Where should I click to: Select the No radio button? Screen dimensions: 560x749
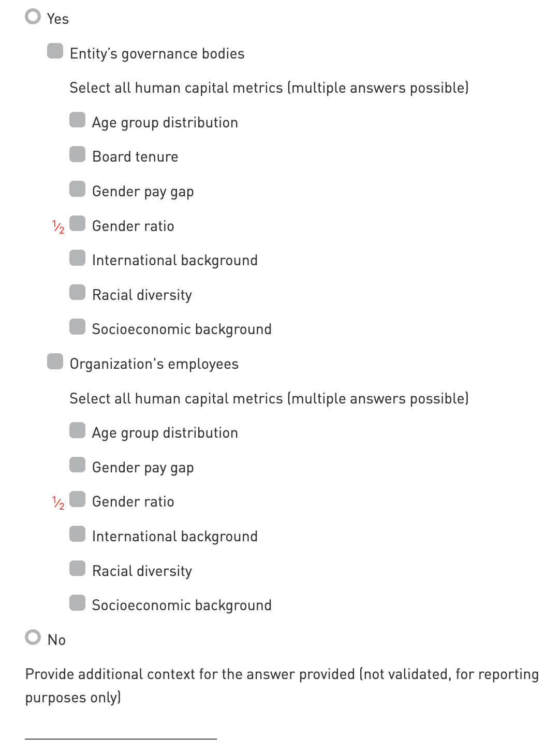(x=33, y=637)
